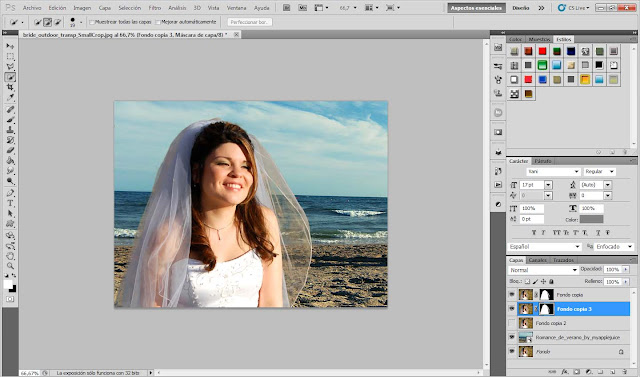The image size is (640, 377).
Task: Select the Rectangular Marquee tool
Action: click(10, 56)
